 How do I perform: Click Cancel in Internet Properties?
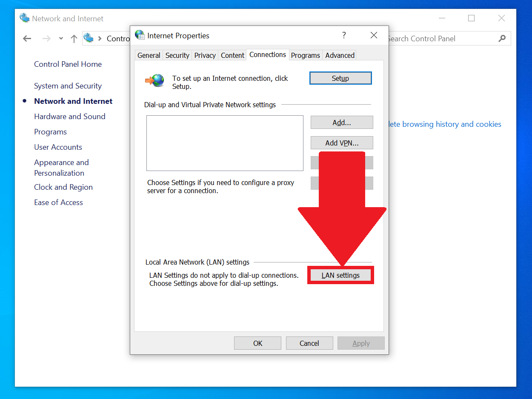[309, 343]
